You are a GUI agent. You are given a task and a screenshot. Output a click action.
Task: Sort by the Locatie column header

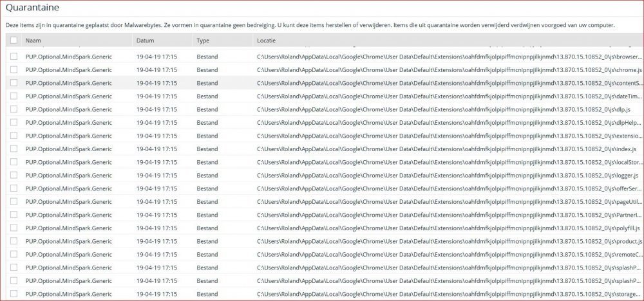(x=266, y=41)
